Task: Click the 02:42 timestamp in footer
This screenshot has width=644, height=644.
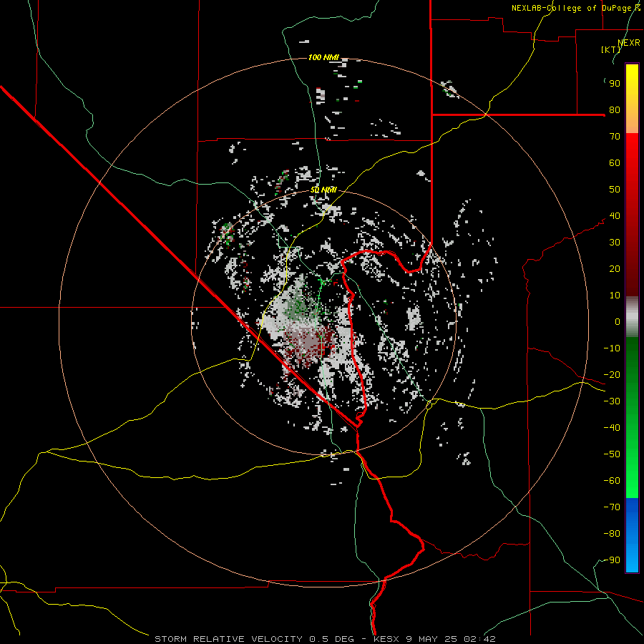Action: coord(479,639)
